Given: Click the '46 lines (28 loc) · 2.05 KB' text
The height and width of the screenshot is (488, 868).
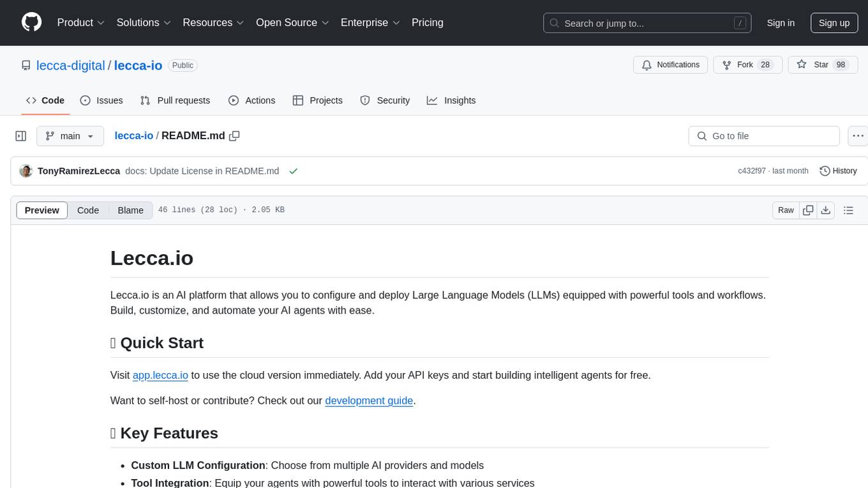Looking at the screenshot, I should coord(221,210).
